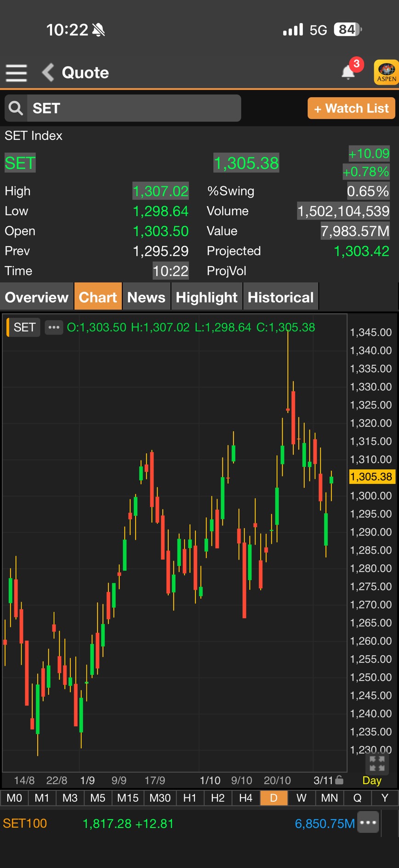Open the Historical tab

(280, 297)
